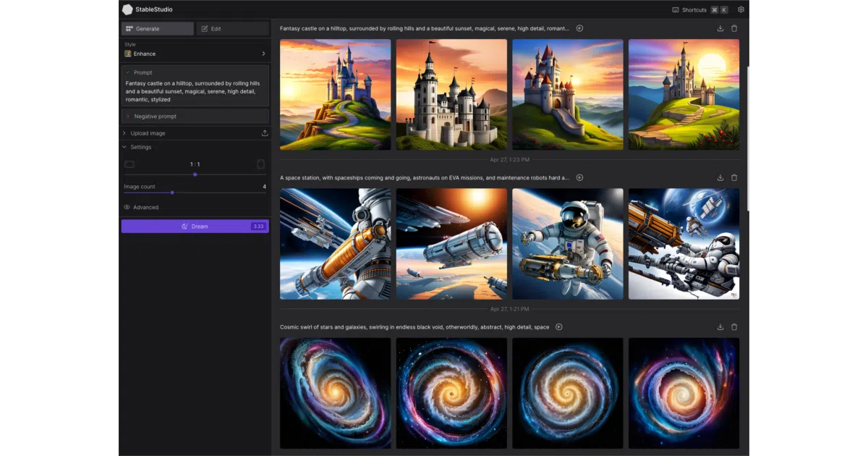Delete the Fantasy castle image set
The image size is (868, 456).
coord(734,28)
